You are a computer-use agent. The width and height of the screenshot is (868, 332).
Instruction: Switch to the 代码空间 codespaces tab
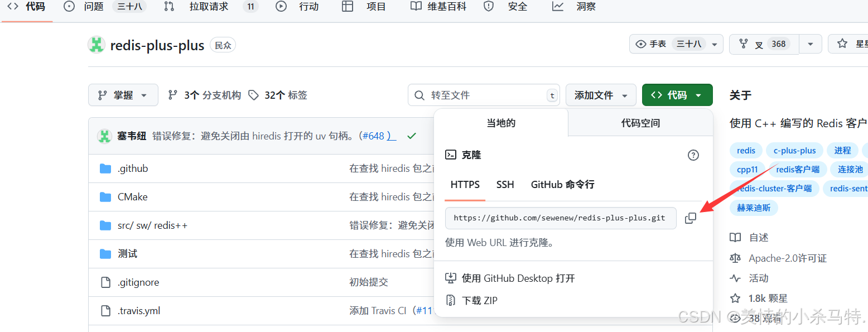[640, 123]
